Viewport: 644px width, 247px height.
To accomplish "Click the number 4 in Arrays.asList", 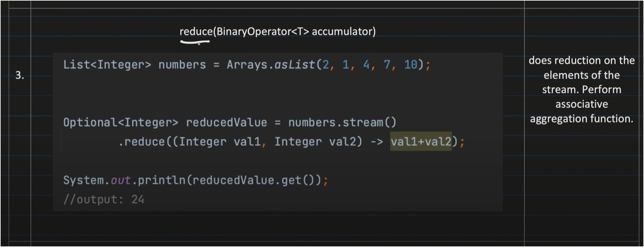I will (366, 65).
